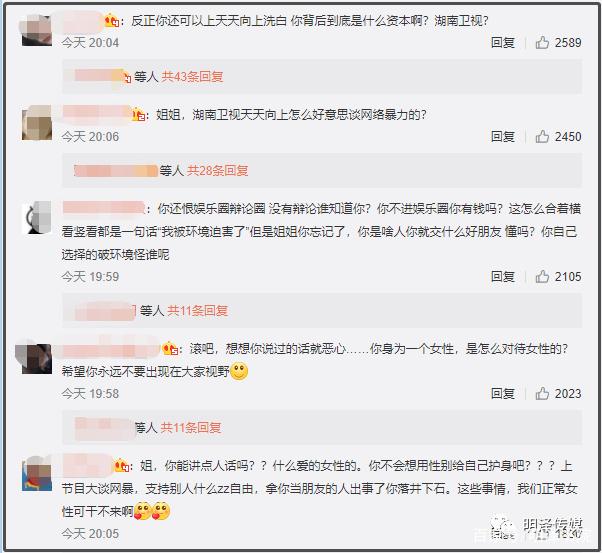The width and height of the screenshot is (602, 553).
Task: Click the VIP badge beside the 20:06 commenter
Action: click(x=137, y=114)
